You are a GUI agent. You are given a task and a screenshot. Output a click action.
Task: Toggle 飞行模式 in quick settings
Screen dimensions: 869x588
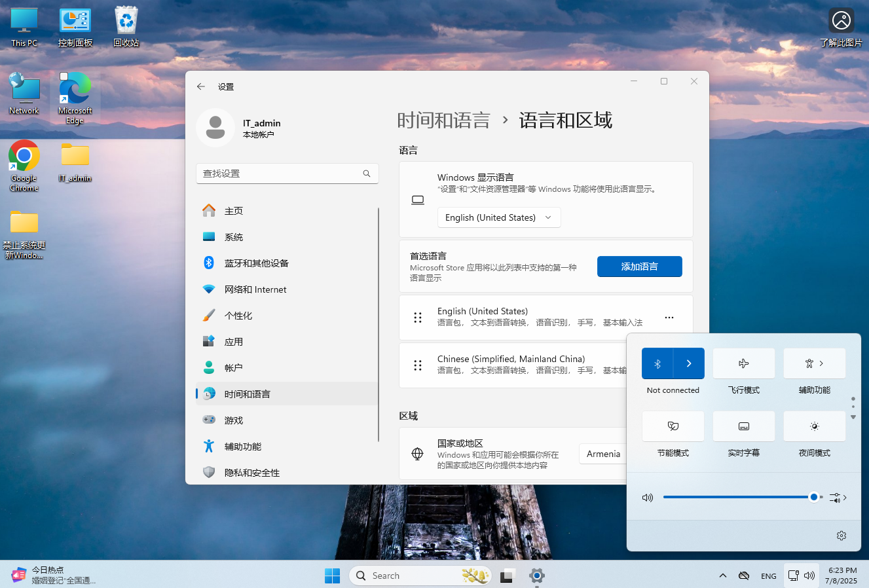743,363
